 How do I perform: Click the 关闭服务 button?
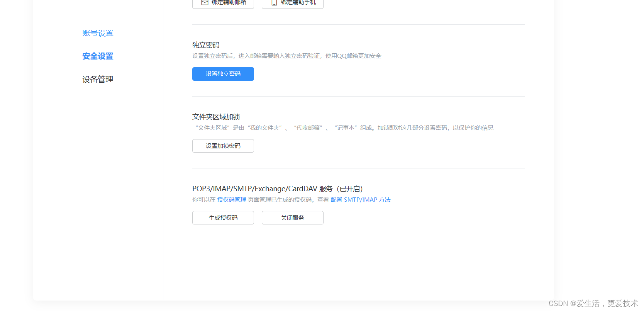tap(293, 218)
